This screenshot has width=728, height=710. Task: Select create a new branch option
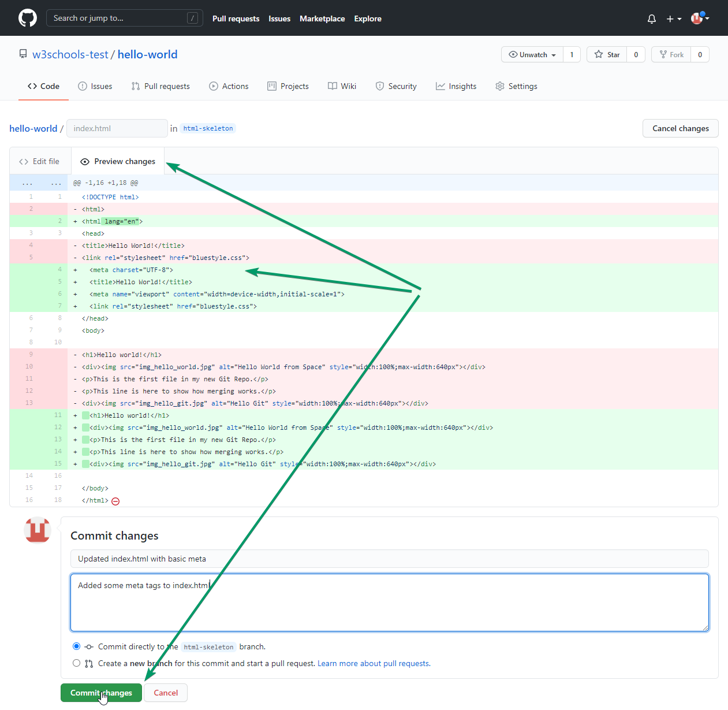coord(76,663)
